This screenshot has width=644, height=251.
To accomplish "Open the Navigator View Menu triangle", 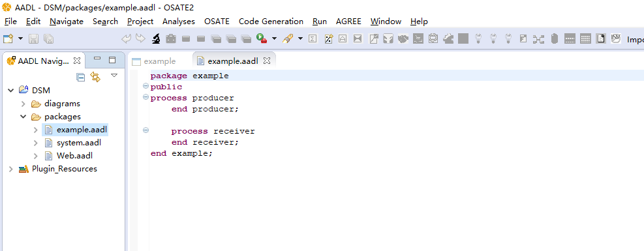I will (114, 76).
